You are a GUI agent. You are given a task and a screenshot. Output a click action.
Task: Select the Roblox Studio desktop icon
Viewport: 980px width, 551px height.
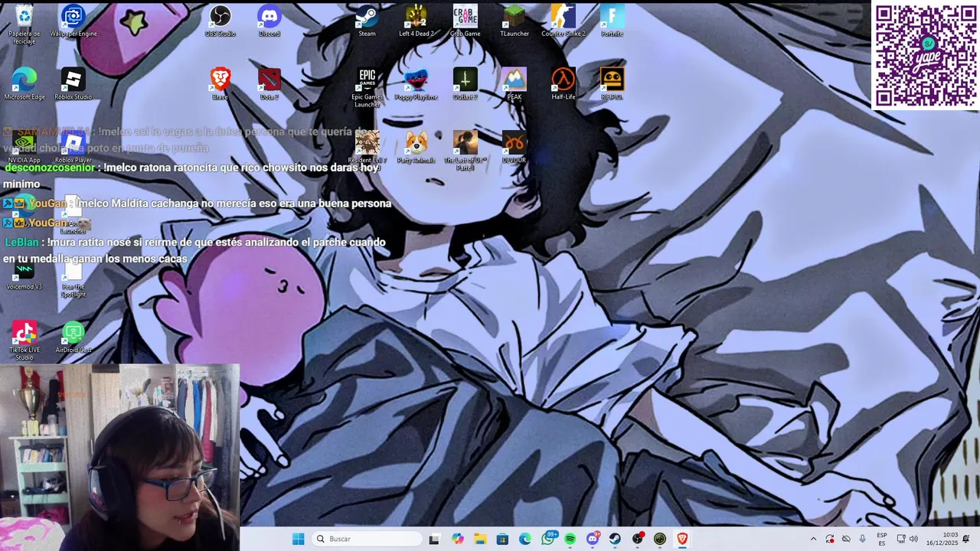[x=73, y=84]
